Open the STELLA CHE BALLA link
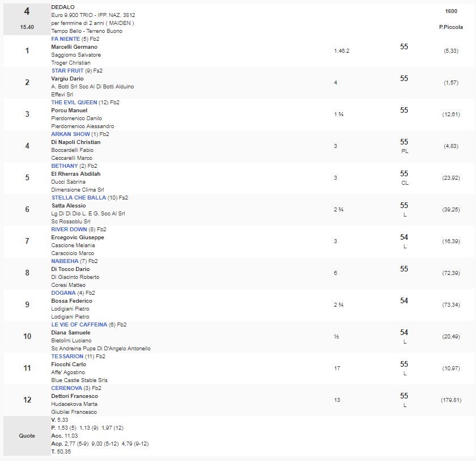This screenshot has width=476, height=462. coord(78,198)
